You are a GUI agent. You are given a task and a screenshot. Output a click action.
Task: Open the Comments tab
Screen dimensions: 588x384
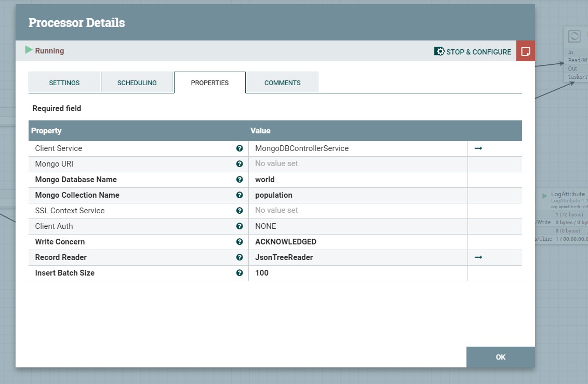[282, 82]
